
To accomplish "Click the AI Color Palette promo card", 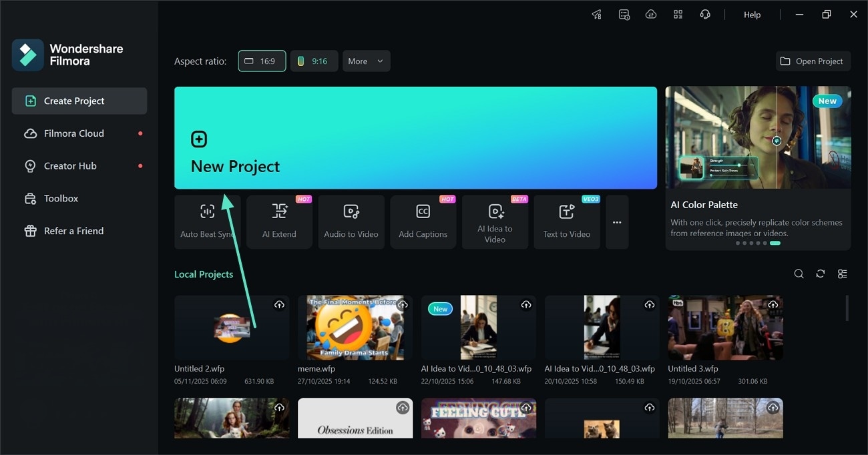I will tap(758, 168).
